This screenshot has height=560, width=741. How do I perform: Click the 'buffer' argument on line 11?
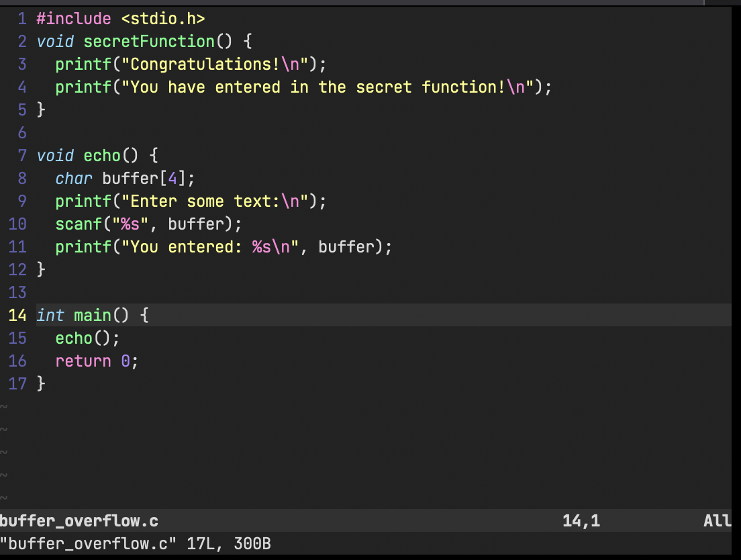[x=346, y=246]
